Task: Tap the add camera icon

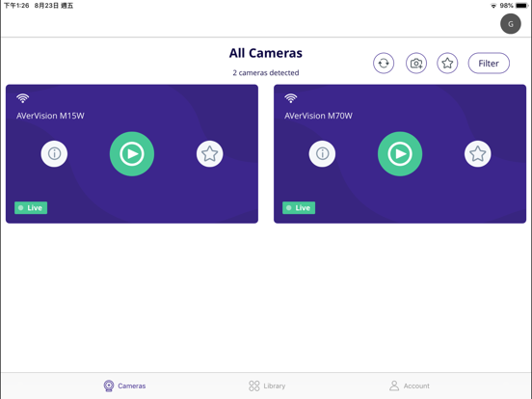Action: (x=416, y=63)
